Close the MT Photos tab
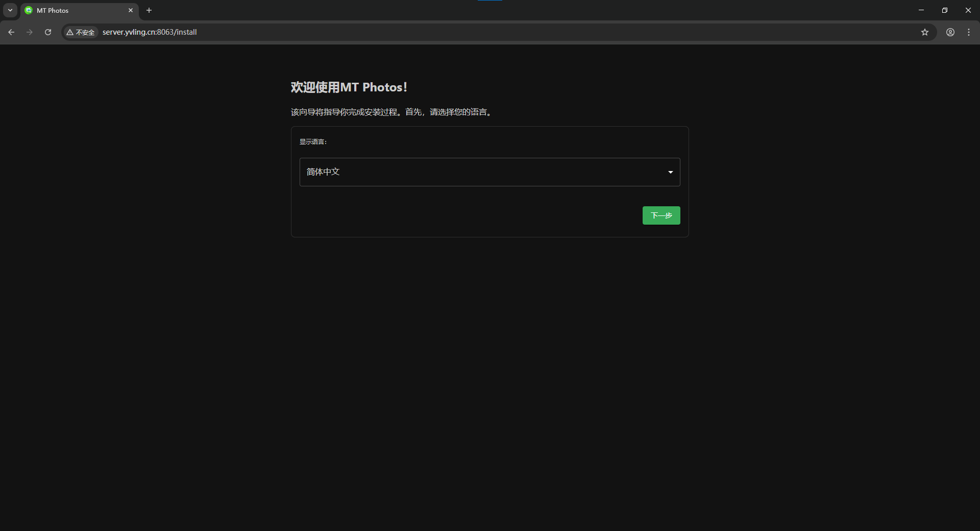980x531 pixels. pyautogui.click(x=131, y=10)
